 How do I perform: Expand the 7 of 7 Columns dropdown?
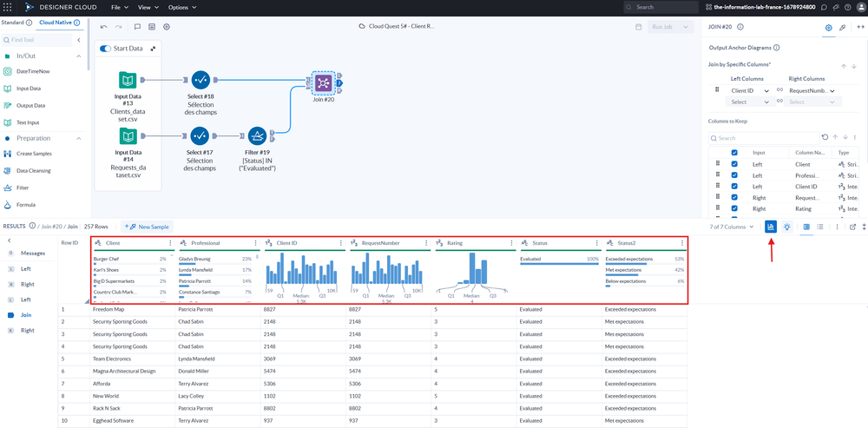click(x=732, y=227)
